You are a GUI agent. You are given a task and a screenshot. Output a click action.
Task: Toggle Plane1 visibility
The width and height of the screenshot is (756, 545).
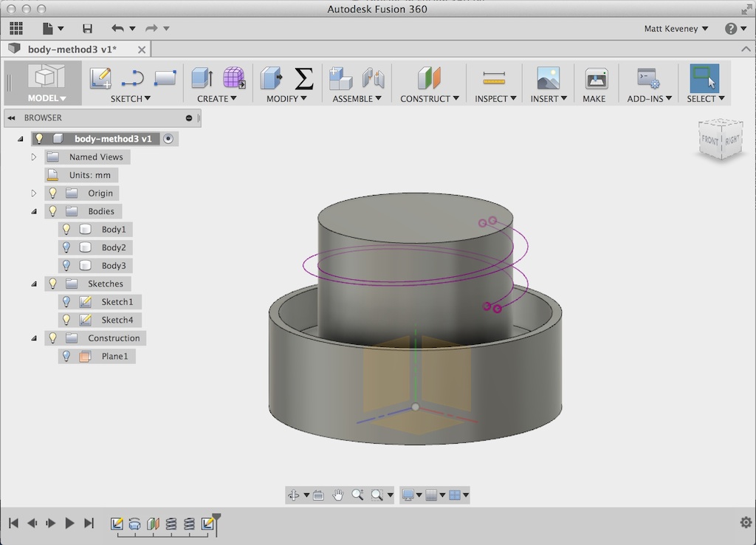(x=66, y=356)
